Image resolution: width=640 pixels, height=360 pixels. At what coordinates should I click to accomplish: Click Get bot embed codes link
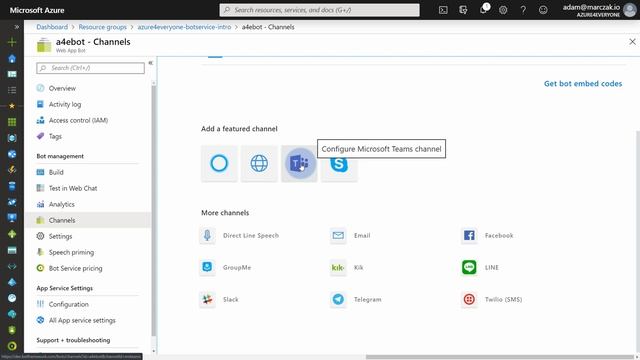pyautogui.click(x=583, y=84)
